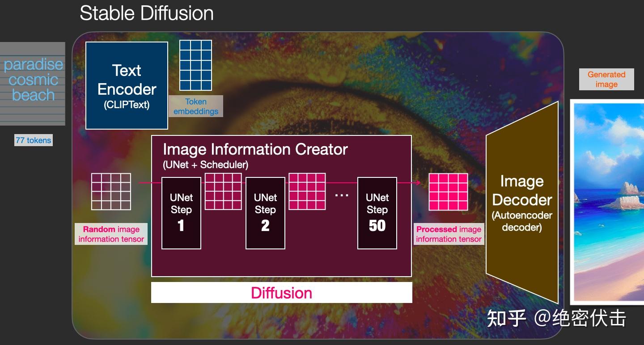Click the paradise cosmic beach prompt note
Image resolution: width=644 pixels, height=345 pixels.
[33, 80]
